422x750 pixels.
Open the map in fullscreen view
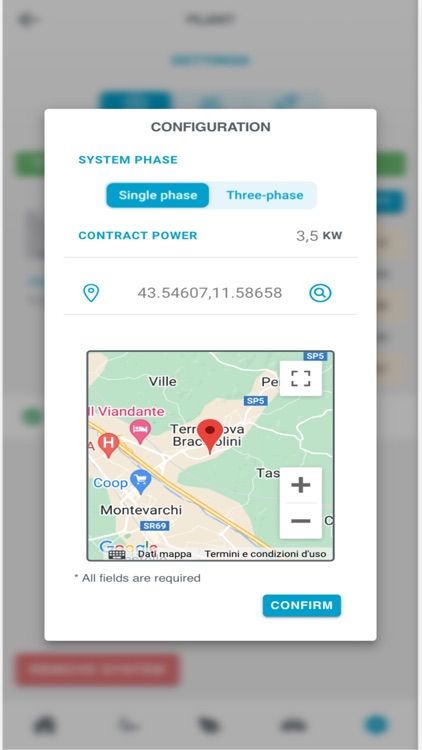click(x=300, y=378)
